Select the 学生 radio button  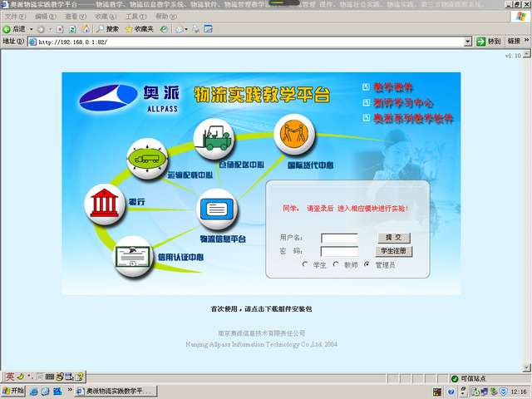click(305, 264)
